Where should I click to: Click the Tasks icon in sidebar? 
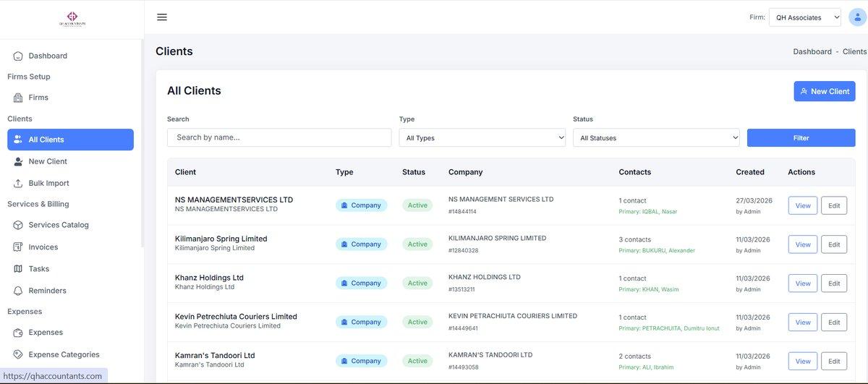[x=18, y=268]
